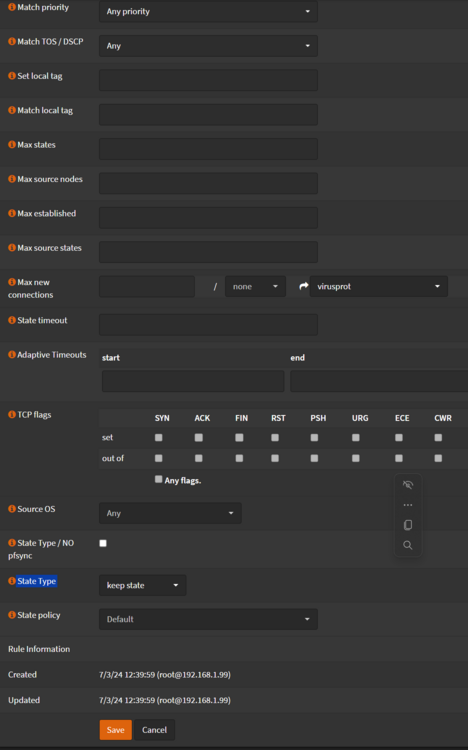Open the virusprot overload table dropdown
The width and height of the screenshot is (468, 750).
click(x=379, y=286)
